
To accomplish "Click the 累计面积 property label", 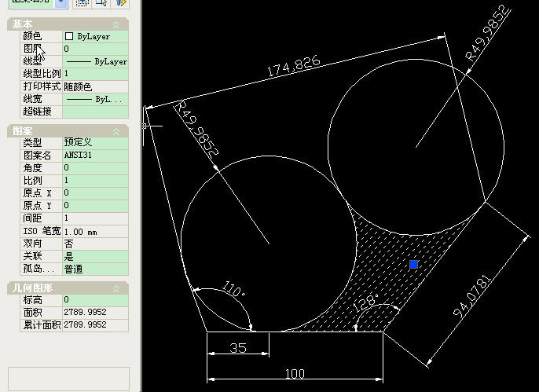I will tap(42, 325).
